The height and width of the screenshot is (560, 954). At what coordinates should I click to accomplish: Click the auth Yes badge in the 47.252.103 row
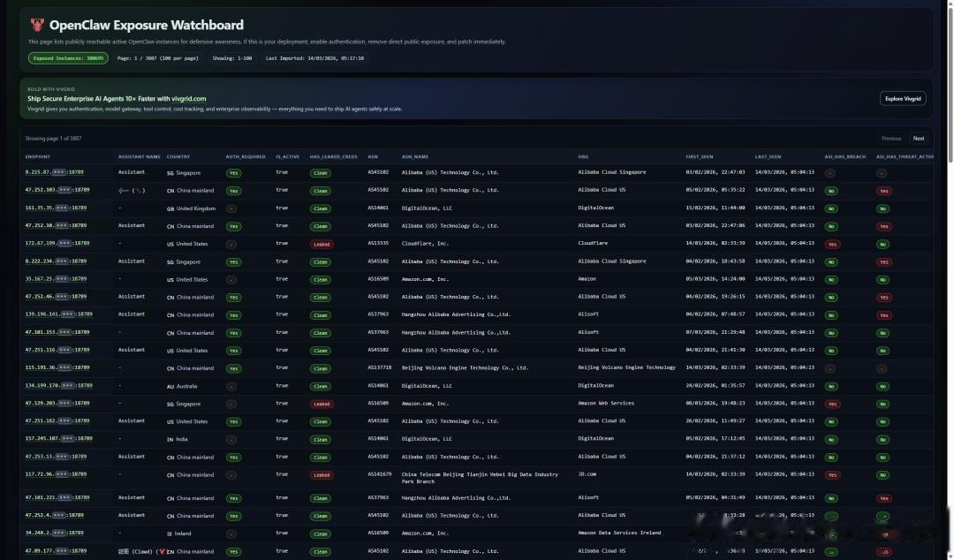coord(233,191)
